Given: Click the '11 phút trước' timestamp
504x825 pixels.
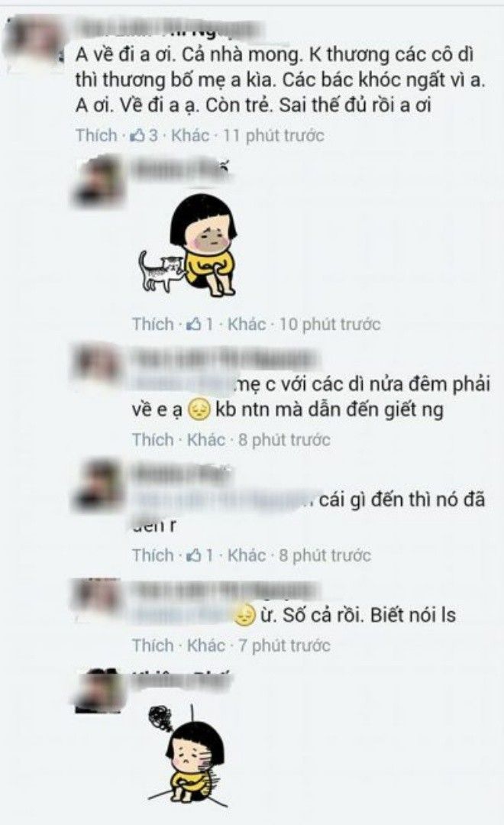Looking at the screenshot, I should 273,136.
